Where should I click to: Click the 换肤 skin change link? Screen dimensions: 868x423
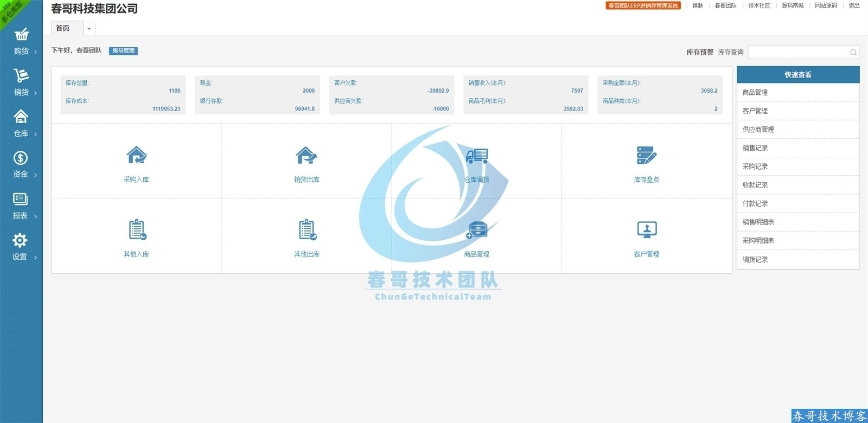click(698, 5)
